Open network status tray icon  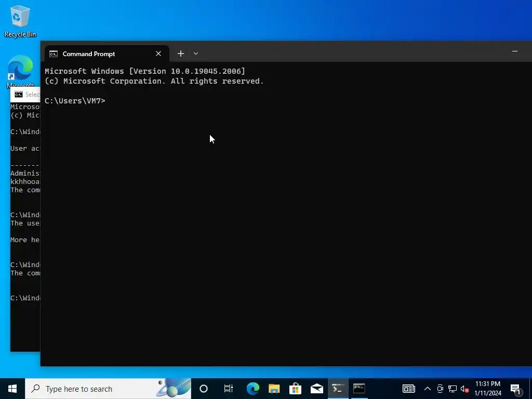click(453, 389)
